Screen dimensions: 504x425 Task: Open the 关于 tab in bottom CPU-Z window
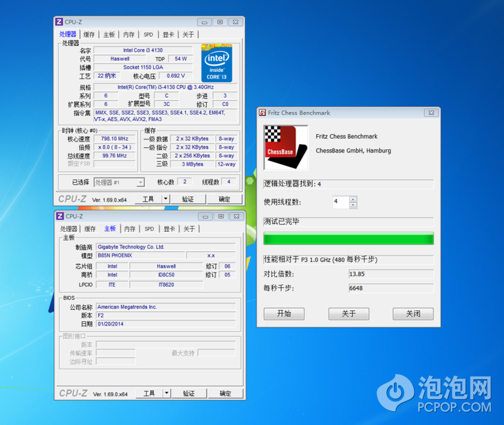pos(190,229)
